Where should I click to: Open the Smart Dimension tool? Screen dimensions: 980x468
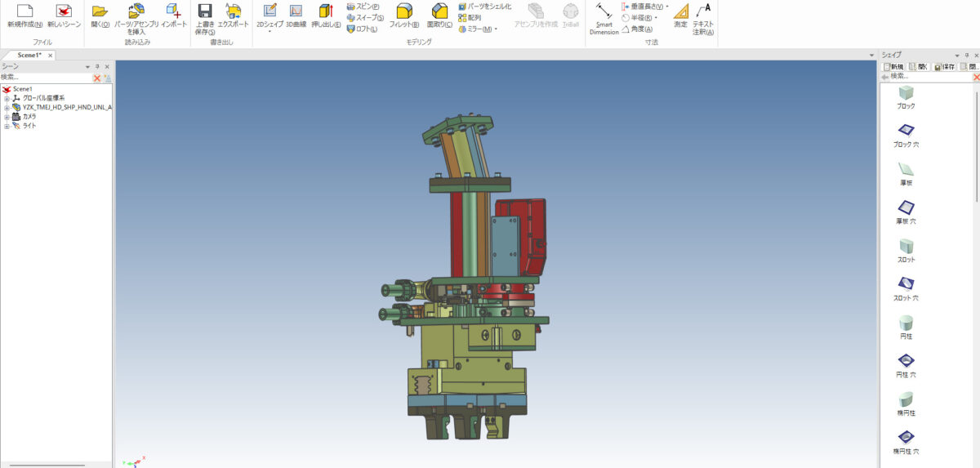click(x=604, y=11)
